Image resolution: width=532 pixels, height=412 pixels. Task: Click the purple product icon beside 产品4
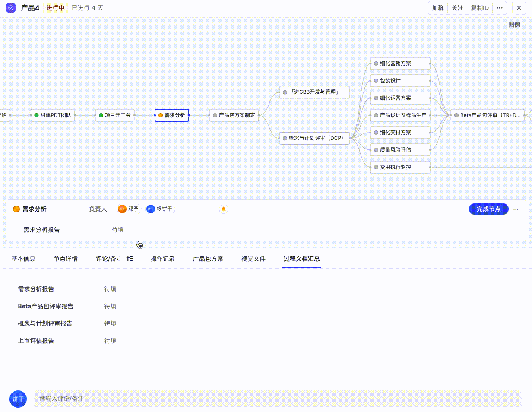coord(11,8)
